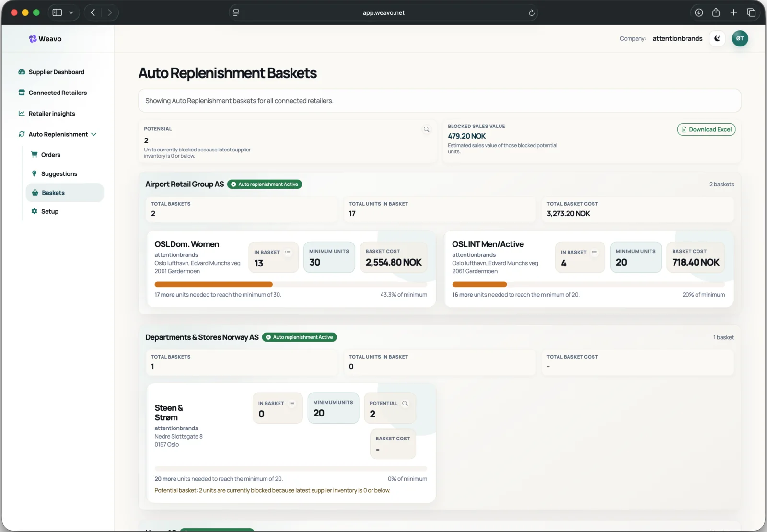The height and width of the screenshot is (532, 767).
Task: Click the 479.20 NOK blocked sales value
Action: coord(466,136)
